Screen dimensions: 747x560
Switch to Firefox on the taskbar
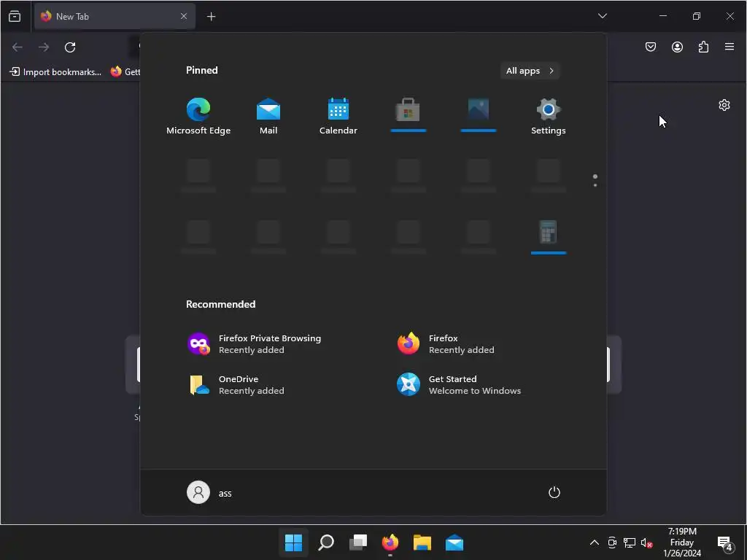click(x=390, y=542)
